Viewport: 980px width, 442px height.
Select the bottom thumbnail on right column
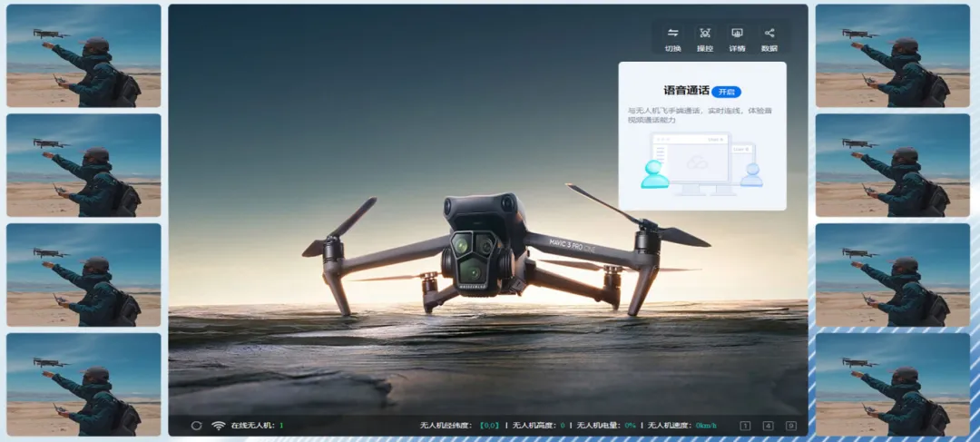[x=892, y=384]
